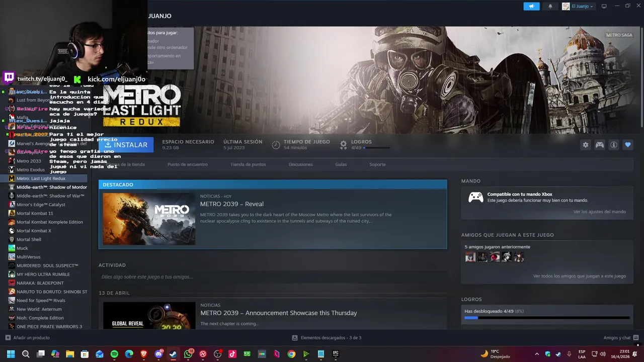
Task: Open WhatsApp from the taskbar
Action: tap(188, 354)
